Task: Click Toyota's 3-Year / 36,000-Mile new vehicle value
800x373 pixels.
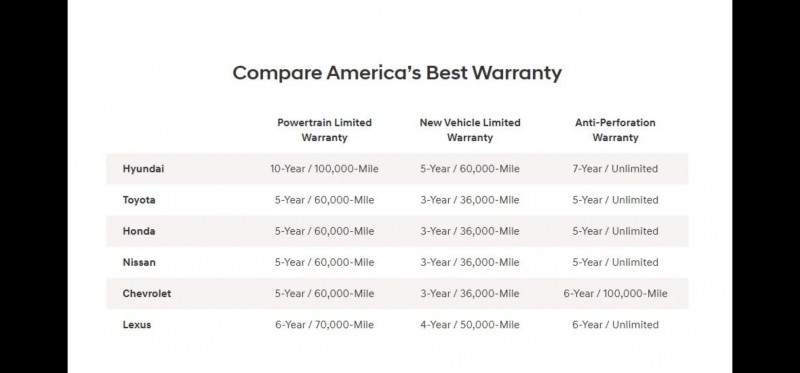Action: 470,200
